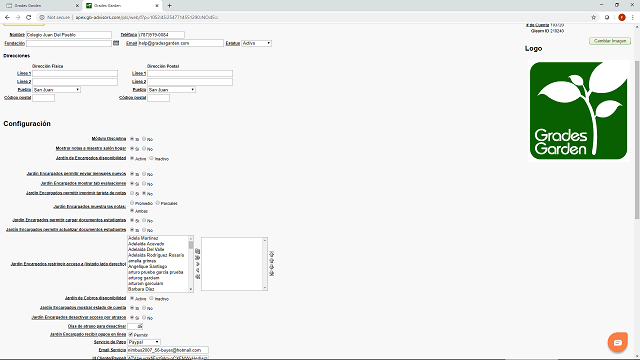Click the move-to-bottom arrow beside right list
Screen dimensions: 640x360
click(x=271, y=273)
